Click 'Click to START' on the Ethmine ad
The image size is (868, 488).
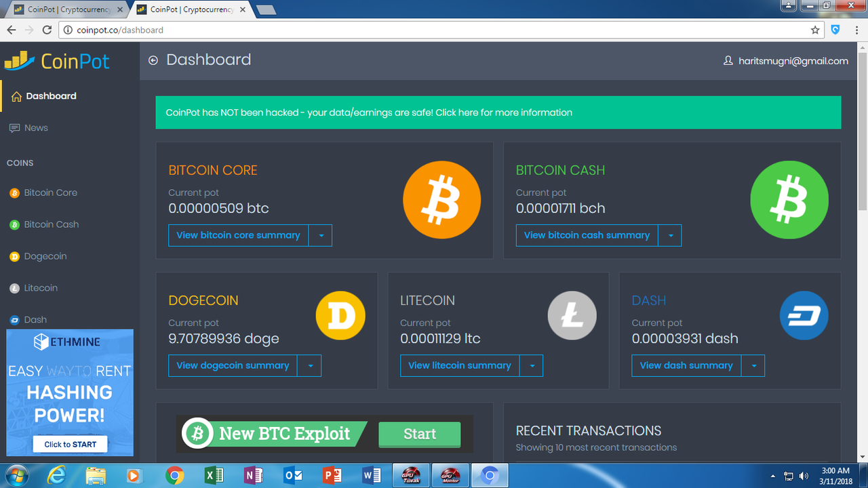click(71, 445)
